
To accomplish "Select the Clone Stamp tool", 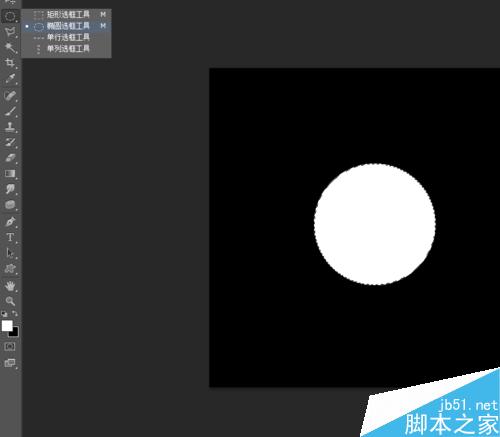I will [10, 127].
